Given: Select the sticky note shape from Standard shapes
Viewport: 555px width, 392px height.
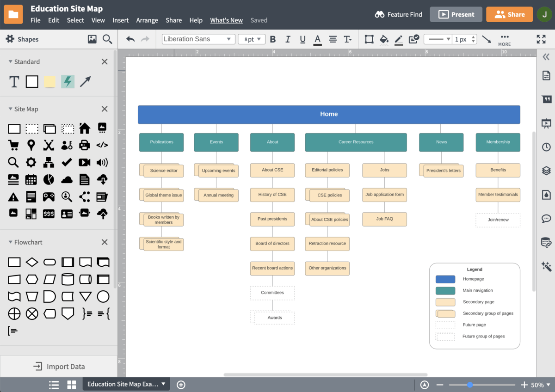Looking at the screenshot, I should pyautogui.click(x=49, y=81).
